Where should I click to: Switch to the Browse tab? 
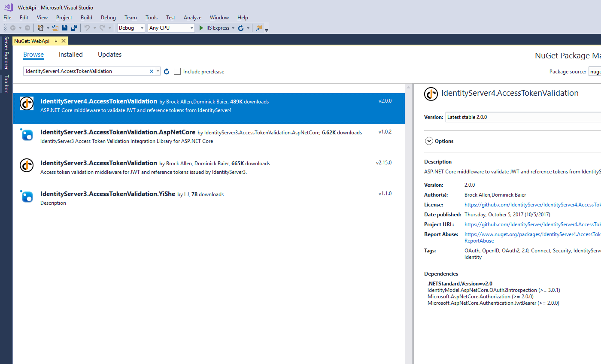(33, 55)
